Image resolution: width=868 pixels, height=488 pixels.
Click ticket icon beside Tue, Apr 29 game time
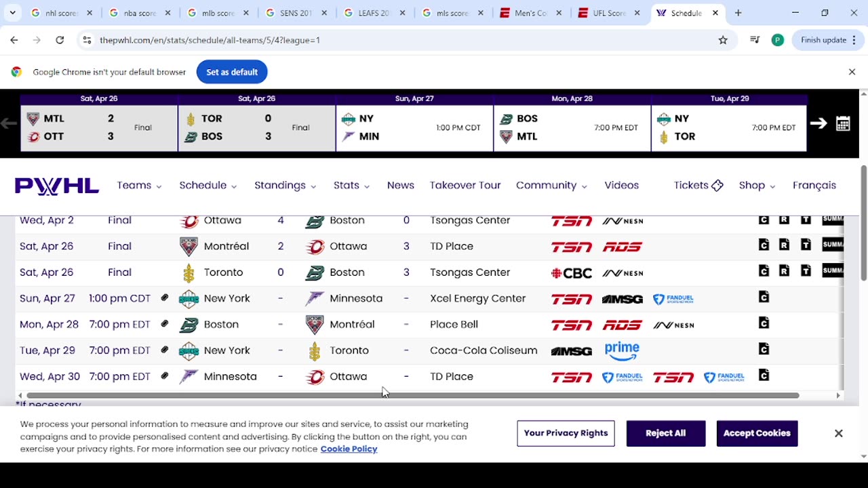(164, 350)
